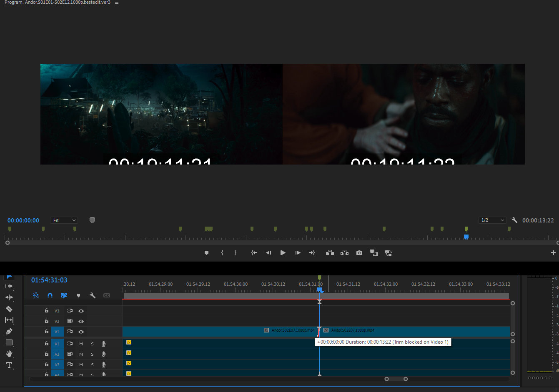559x392 pixels.
Task: Lock the A1 track
Action: click(x=47, y=344)
